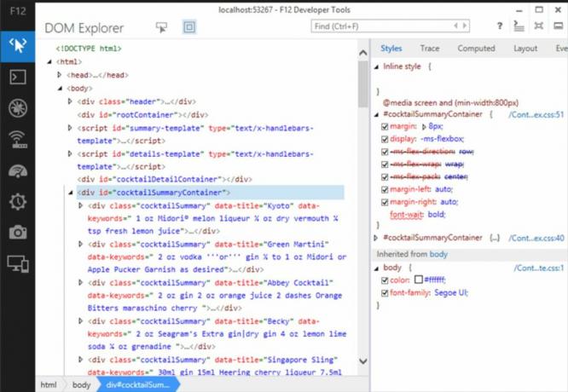Image resolution: width=568 pixels, height=392 pixels.
Task: Collapse the html node
Action: tap(49, 62)
